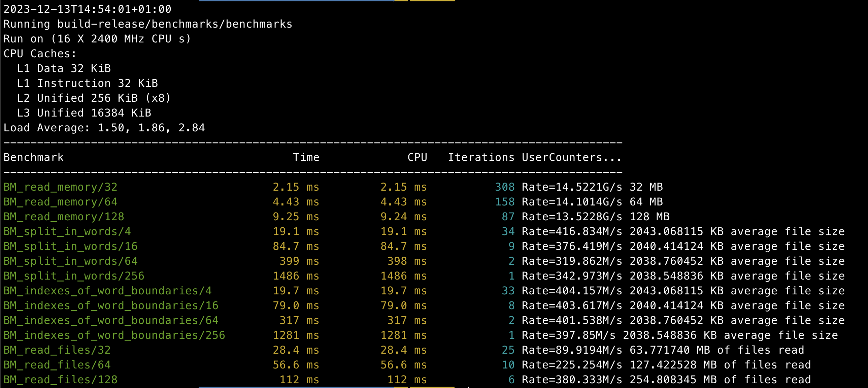The width and height of the screenshot is (868, 388).
Task: Click 'L1 Data 32 KiB' line
Action: pos(64,68)
